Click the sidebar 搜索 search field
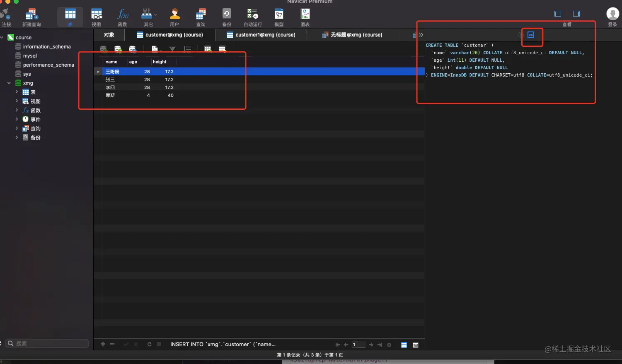The width and height of the screenshot is (622, 364). [x=47, y=343]
